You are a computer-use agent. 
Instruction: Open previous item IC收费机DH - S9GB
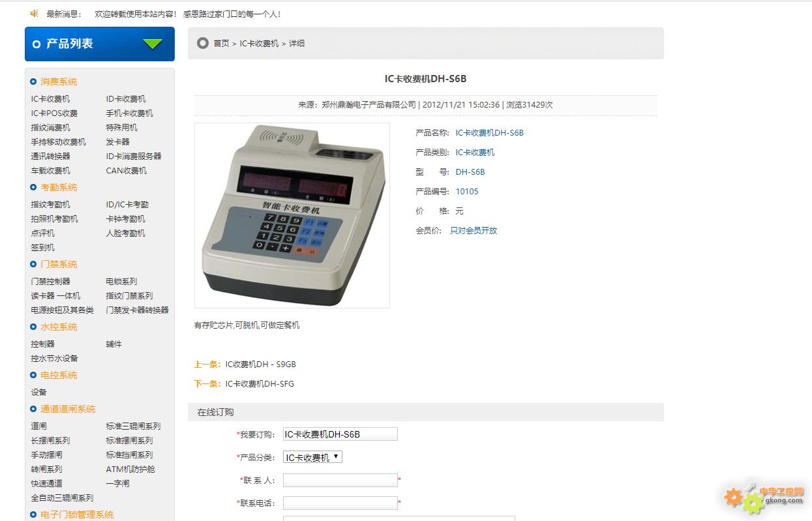coord(260,364)
